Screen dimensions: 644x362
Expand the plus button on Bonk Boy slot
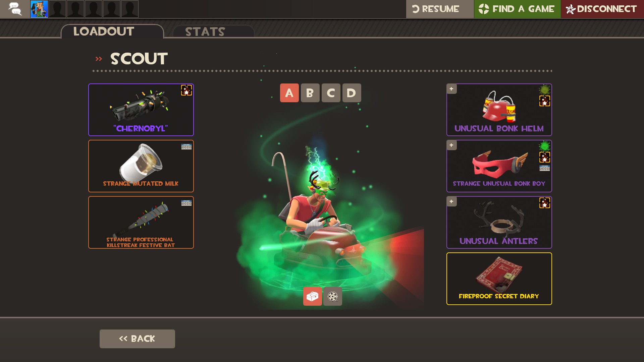(451, 145)
